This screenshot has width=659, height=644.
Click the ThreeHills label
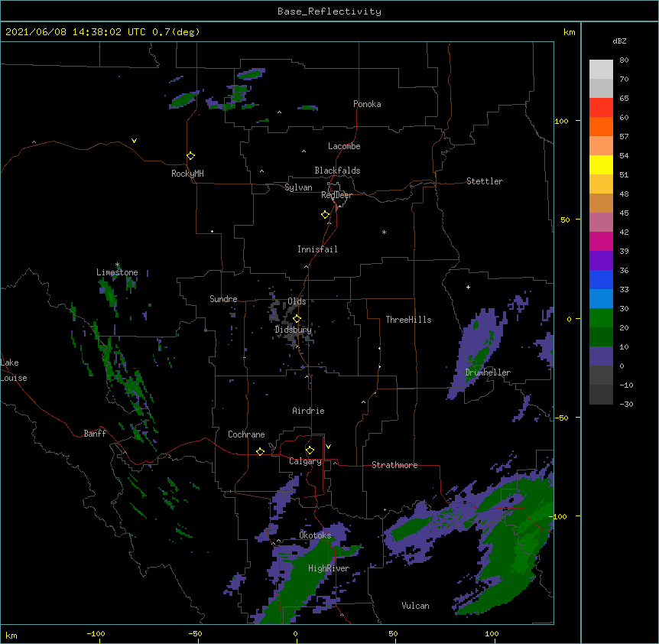(x=408, y=320)
